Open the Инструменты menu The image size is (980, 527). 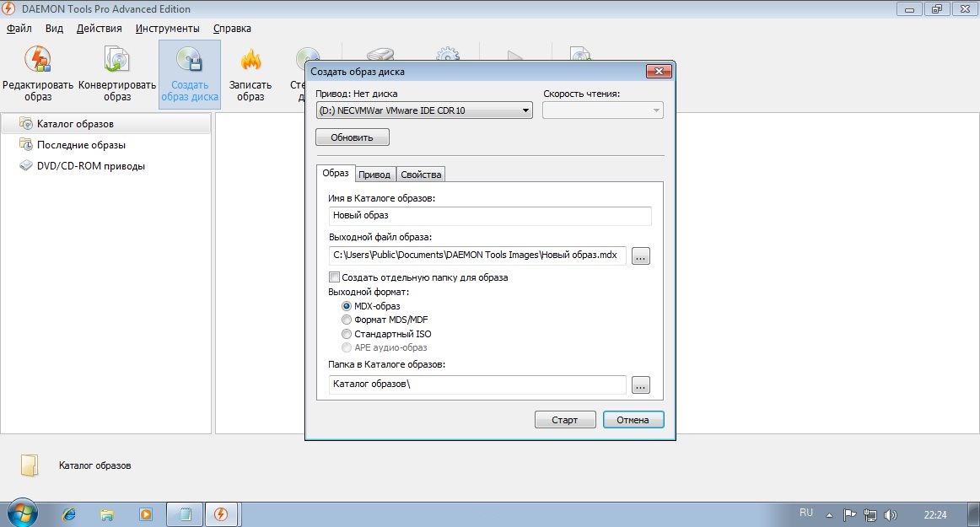pos(168,28)
